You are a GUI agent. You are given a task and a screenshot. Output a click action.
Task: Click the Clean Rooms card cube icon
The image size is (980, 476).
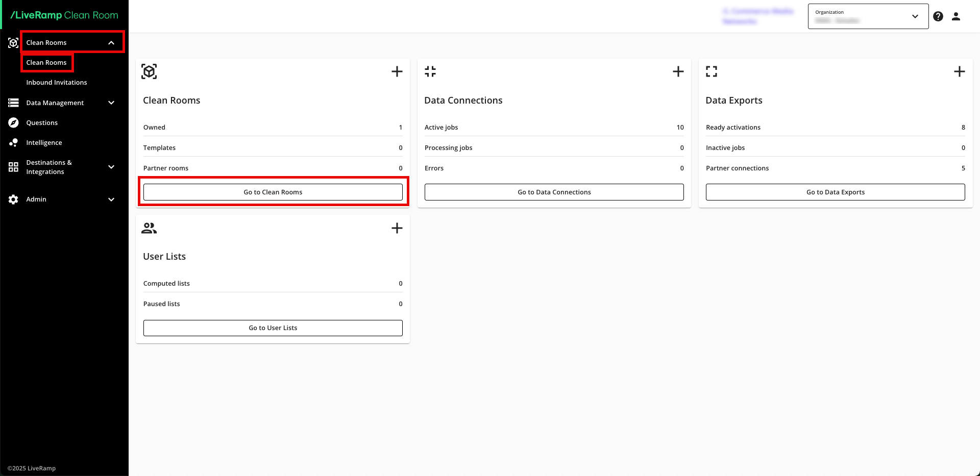(x=149, y=71)
